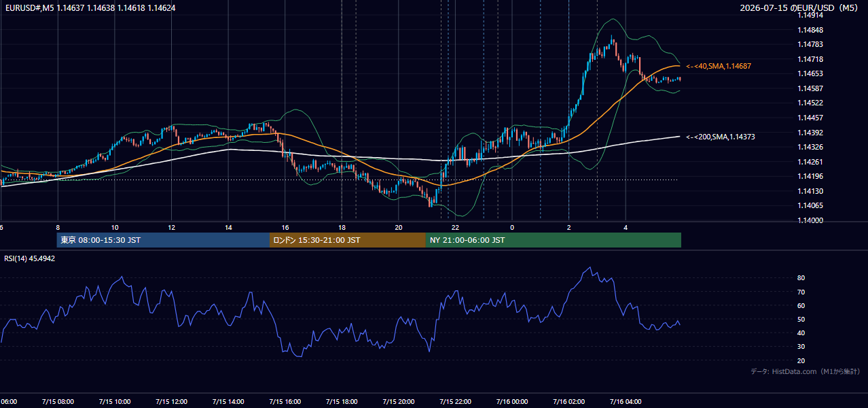Screen dimensions: 868x408
Task: Click bottom time label 7/16 00:00
Action: tap(511, 402)
